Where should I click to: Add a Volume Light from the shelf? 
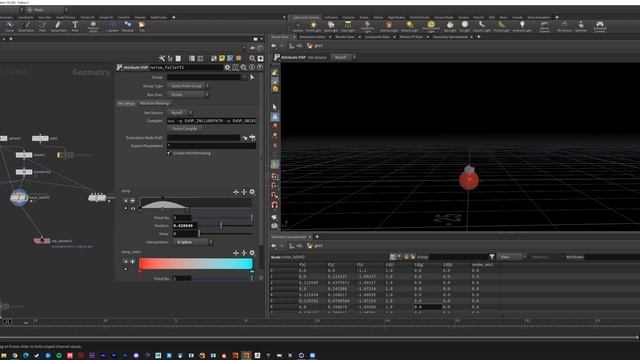[389, 27]
